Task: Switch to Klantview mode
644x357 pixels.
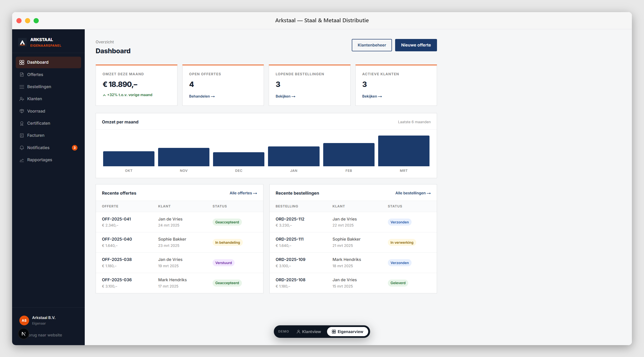Action: pos(309,332)
